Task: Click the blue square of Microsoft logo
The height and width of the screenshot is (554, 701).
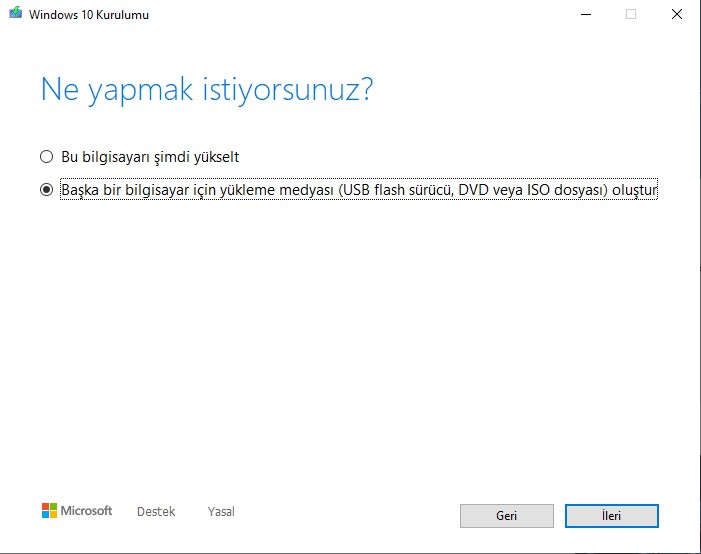Action: [45, 515]
